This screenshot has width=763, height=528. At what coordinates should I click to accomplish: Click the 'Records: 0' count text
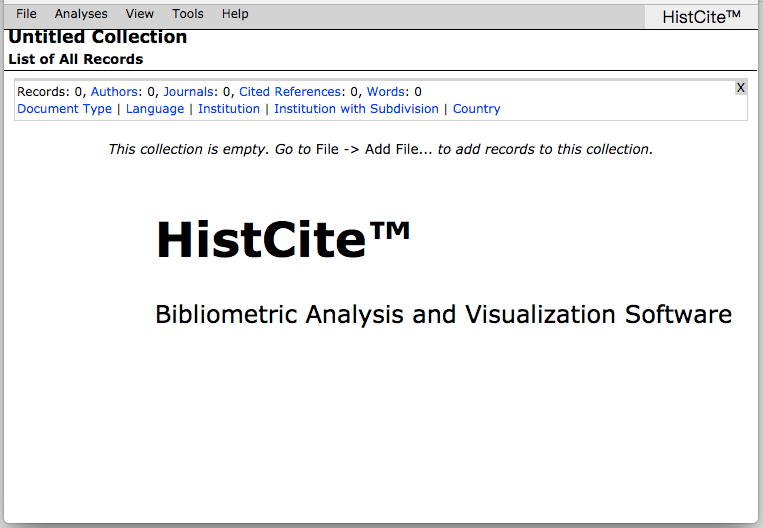tap(50, 92)
